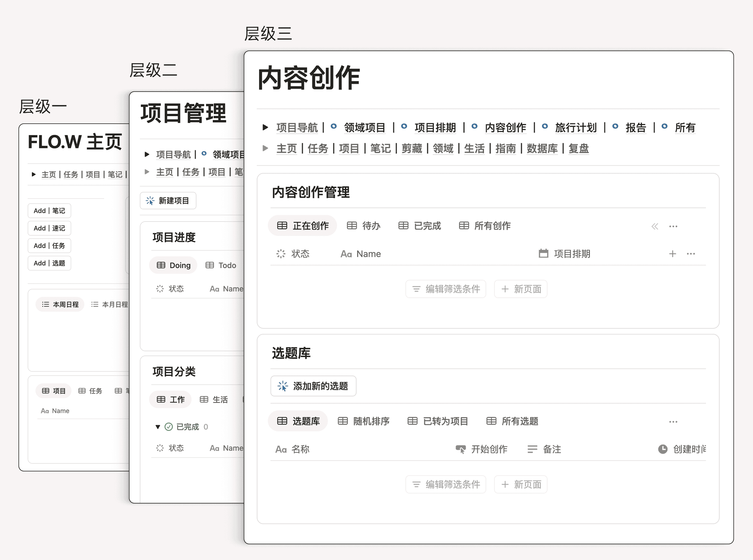Screen dimensions: 753x560
Task: Click 编辑筛选条件 button in 选题库
Action: (446, 484)
